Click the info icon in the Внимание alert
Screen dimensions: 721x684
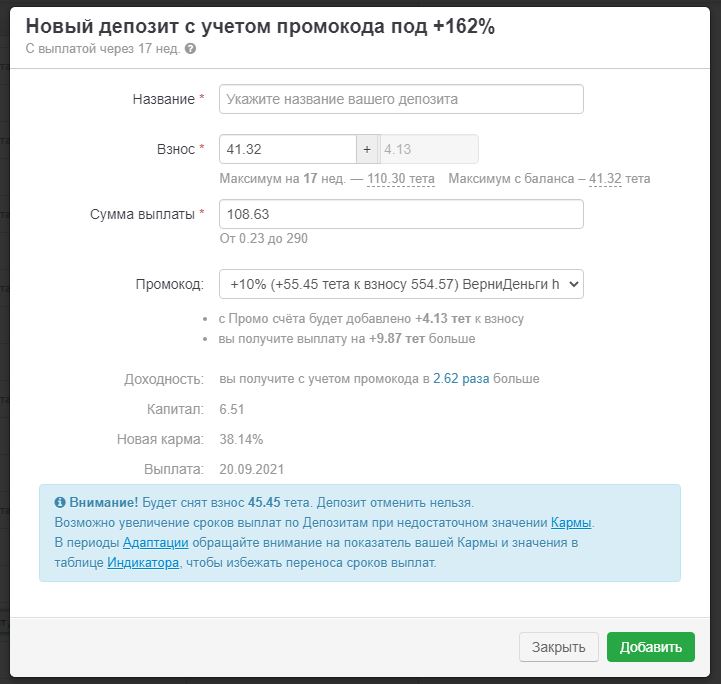point(60,503)
